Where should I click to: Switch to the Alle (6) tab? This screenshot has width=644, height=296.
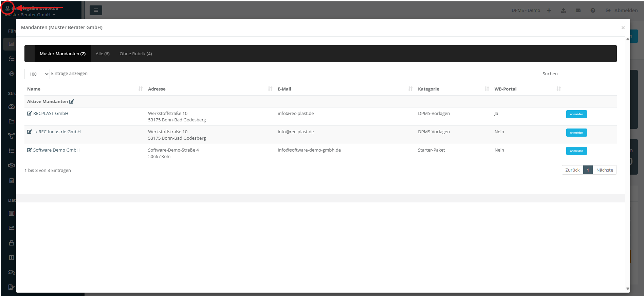point(103,54)
